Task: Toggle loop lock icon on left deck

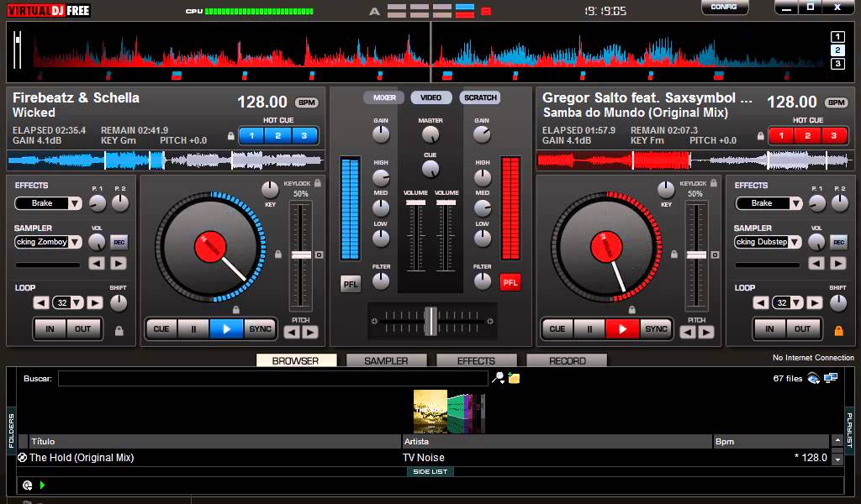Action: point(119,330)
